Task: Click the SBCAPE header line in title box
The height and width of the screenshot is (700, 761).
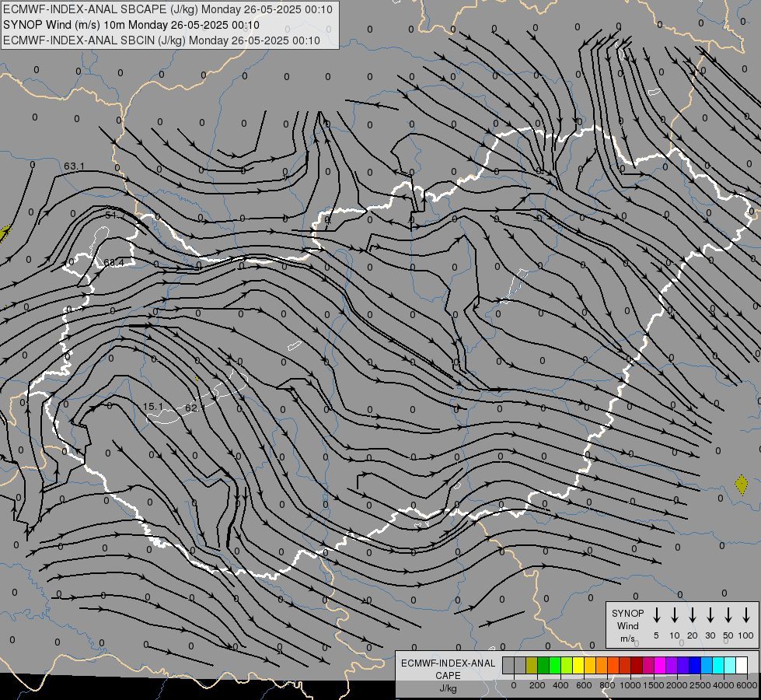Action: pos(168,9)
